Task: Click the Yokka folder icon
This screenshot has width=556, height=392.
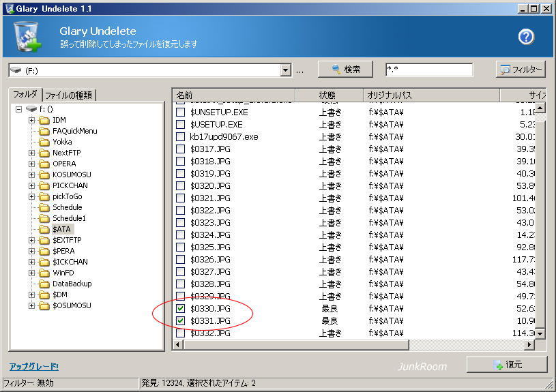Action: (x=44, y=142)
